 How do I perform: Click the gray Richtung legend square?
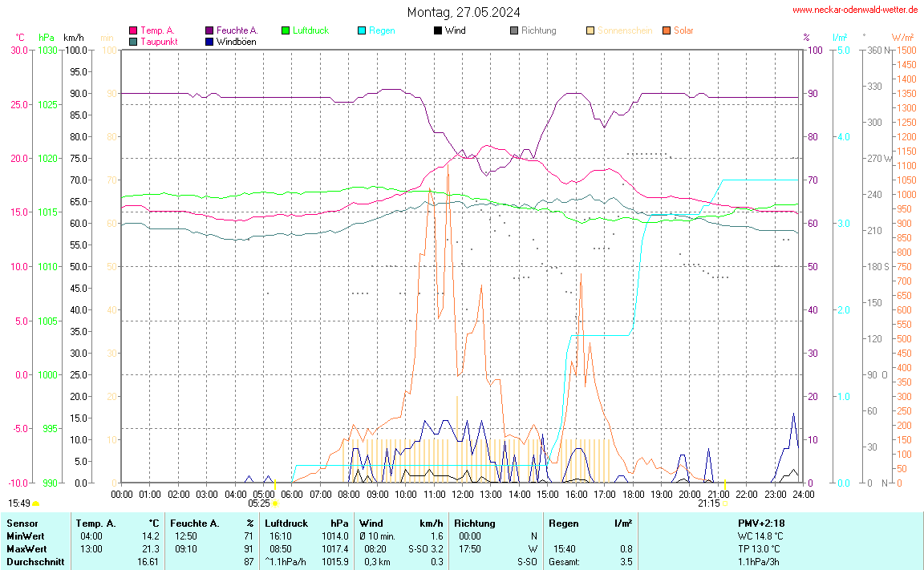pyautogui.click(x=514, y=30)
